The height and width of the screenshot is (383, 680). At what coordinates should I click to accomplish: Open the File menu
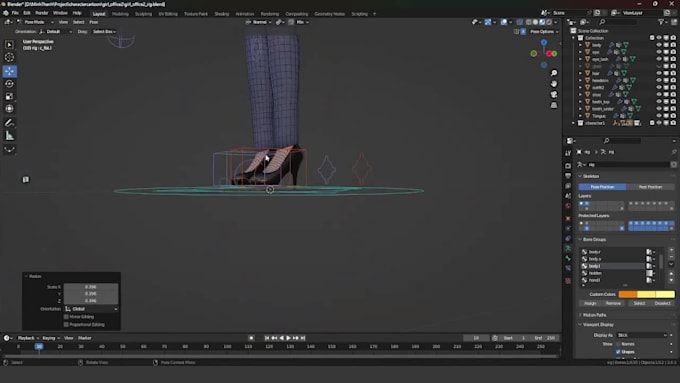click(x=15, y=13)
